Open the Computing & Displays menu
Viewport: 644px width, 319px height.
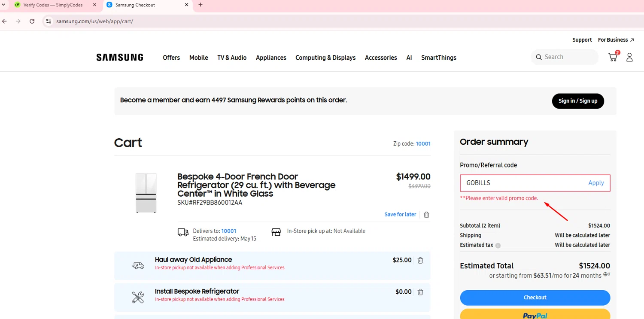tap(325, 58)
